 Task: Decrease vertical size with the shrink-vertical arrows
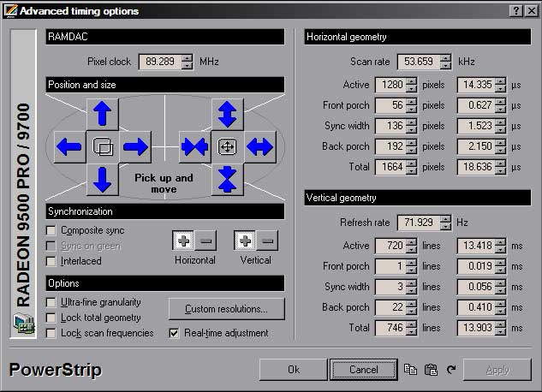(228, 180)
